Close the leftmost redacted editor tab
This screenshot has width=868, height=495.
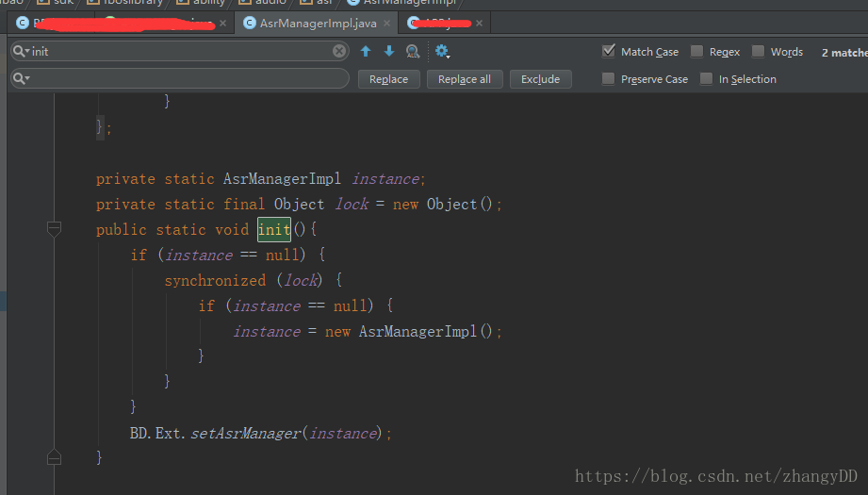click(222, 24)
